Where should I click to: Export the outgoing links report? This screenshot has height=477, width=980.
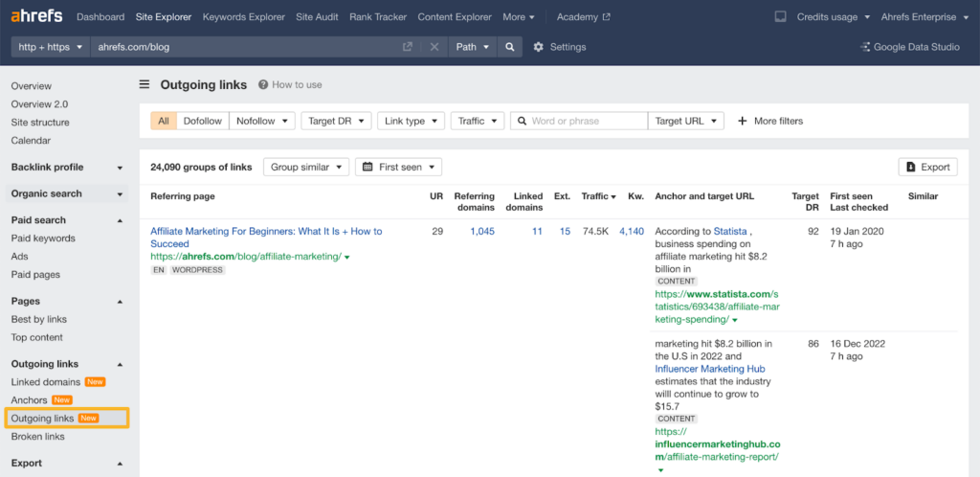coord(927,167)
